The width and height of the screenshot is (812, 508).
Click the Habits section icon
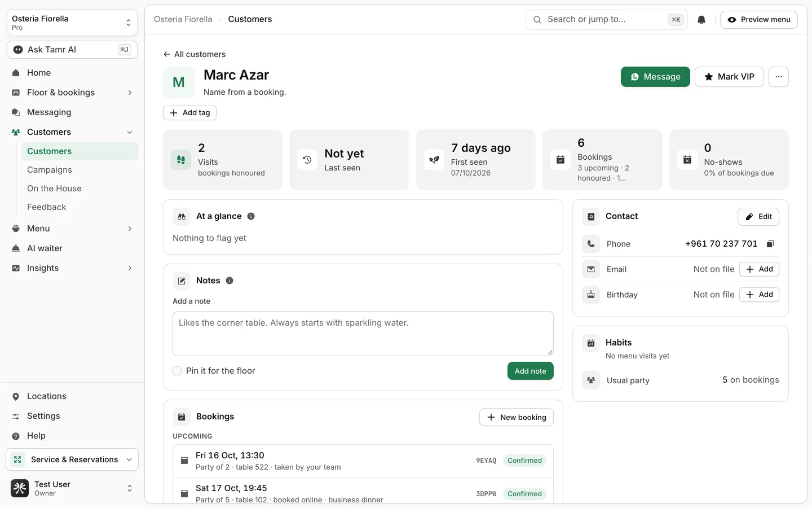pyautogui.click(x=591, y=343)
